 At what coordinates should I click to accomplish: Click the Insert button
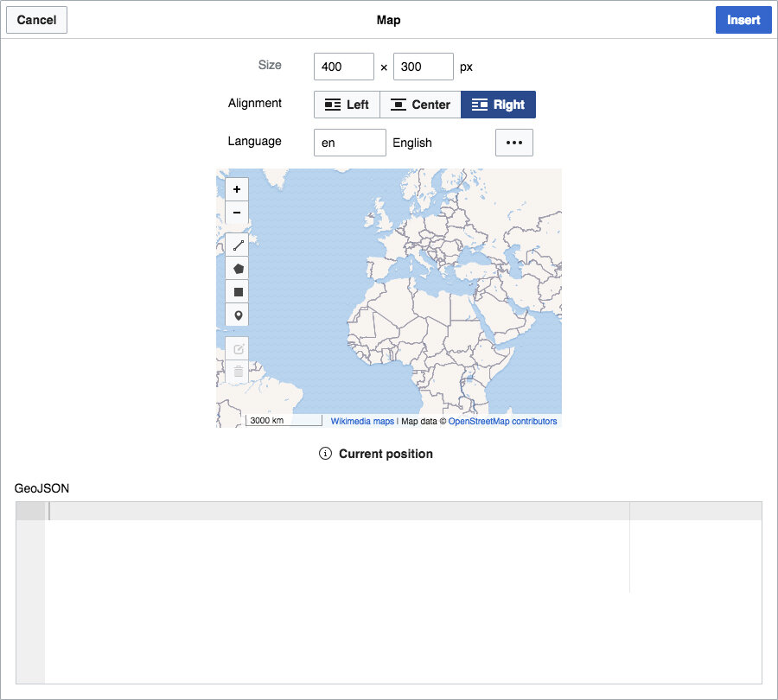(x=743, y=20)
